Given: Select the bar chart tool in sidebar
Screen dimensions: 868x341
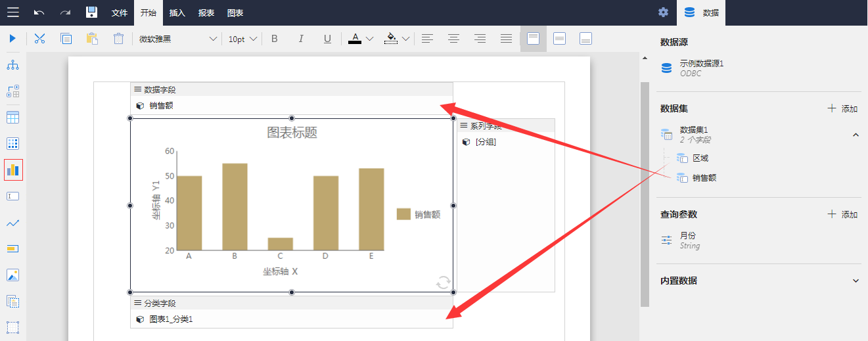Looking at the screenshot, I should (13, 170).
